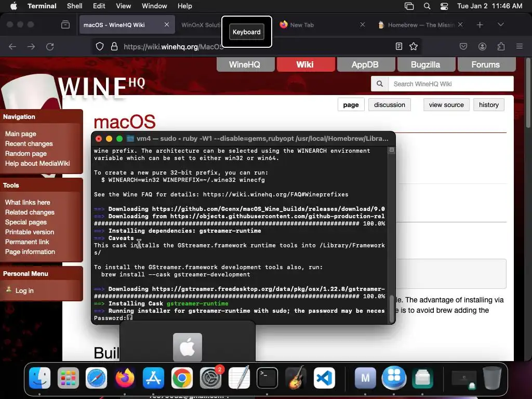Open Control Center in menu bar
The height and width of the screenshot is (399, 532).
444,6
